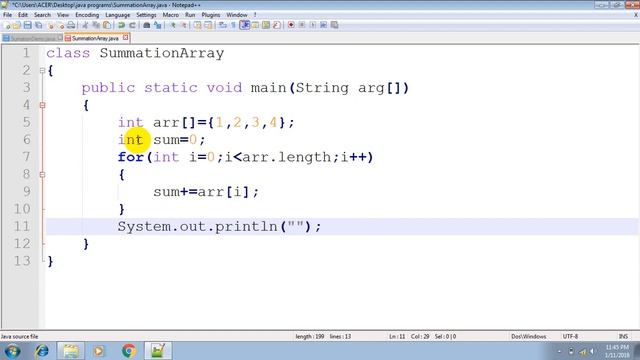
Task: Open the Run menu
Action: click(190, 15)
